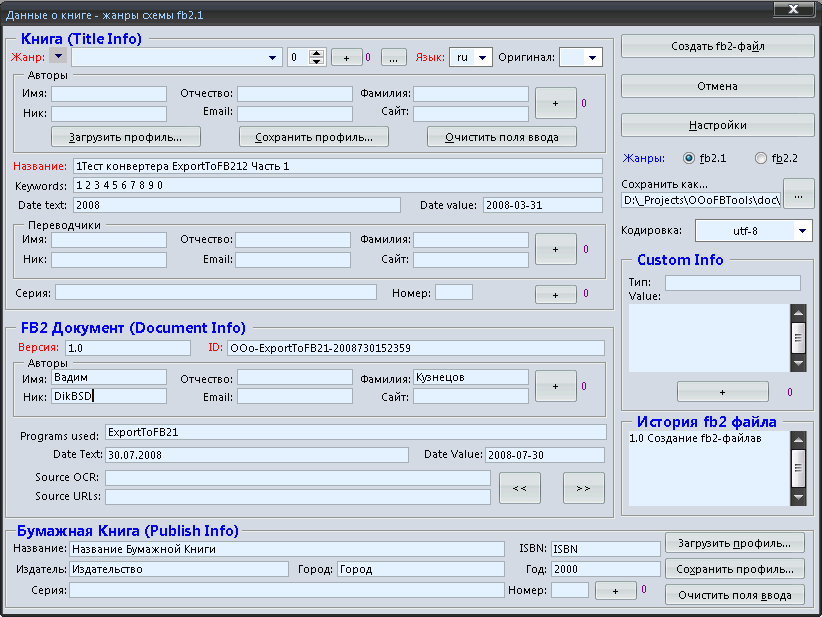Open the original language dropdown
The image size is (822, 617).
click(592, 57)
